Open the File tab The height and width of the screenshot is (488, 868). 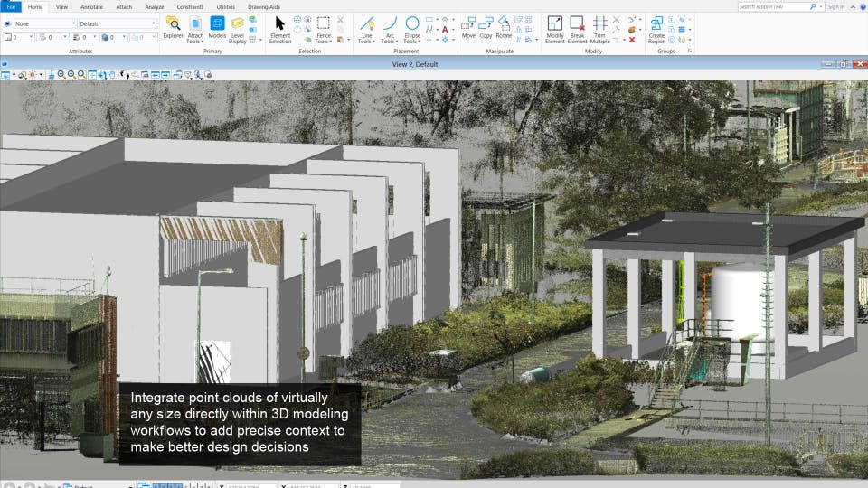click(11, 6)
